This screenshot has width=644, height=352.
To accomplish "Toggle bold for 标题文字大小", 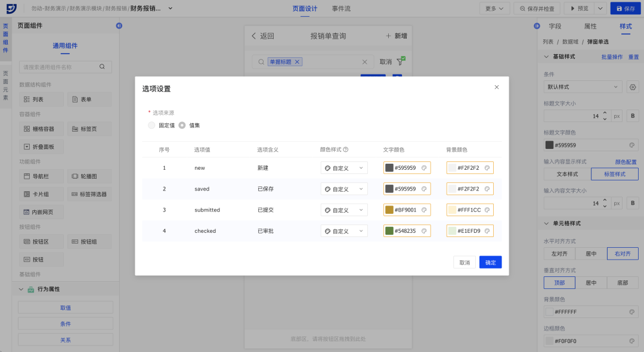I will click(633, 116).
